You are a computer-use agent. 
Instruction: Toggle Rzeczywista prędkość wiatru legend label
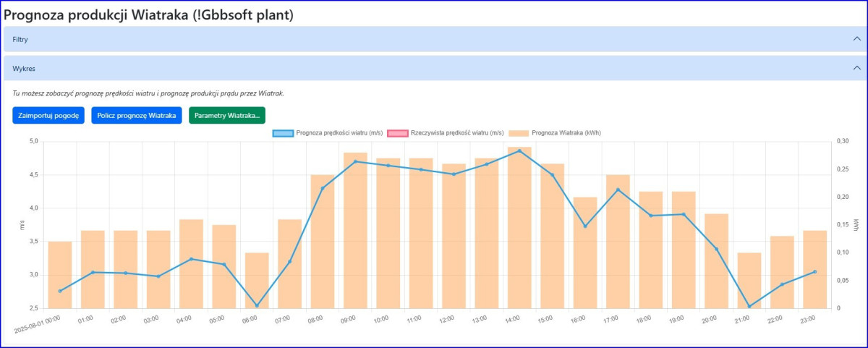point(456,133)
